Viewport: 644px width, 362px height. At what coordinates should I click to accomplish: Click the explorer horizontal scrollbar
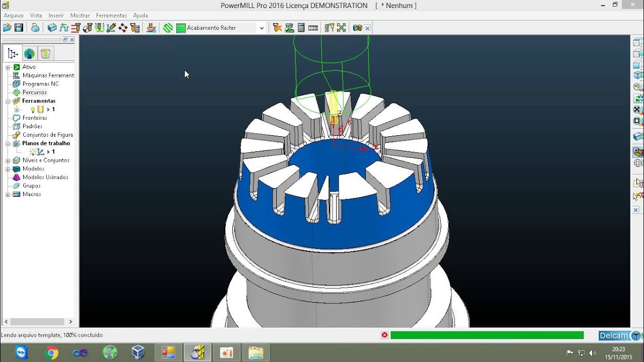point(38,322)
